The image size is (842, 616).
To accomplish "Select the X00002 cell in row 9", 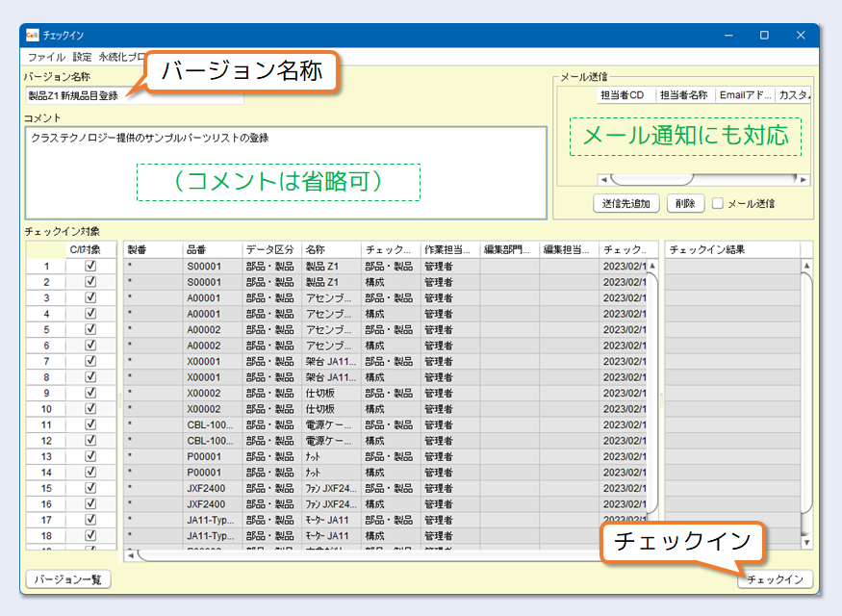I will [212, 393].
